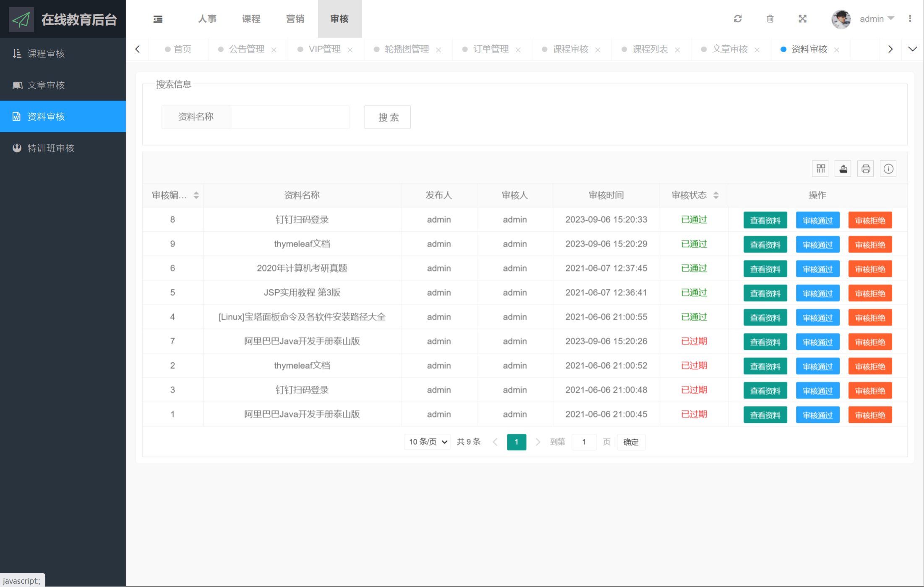Click the 搜索 button

388,117
